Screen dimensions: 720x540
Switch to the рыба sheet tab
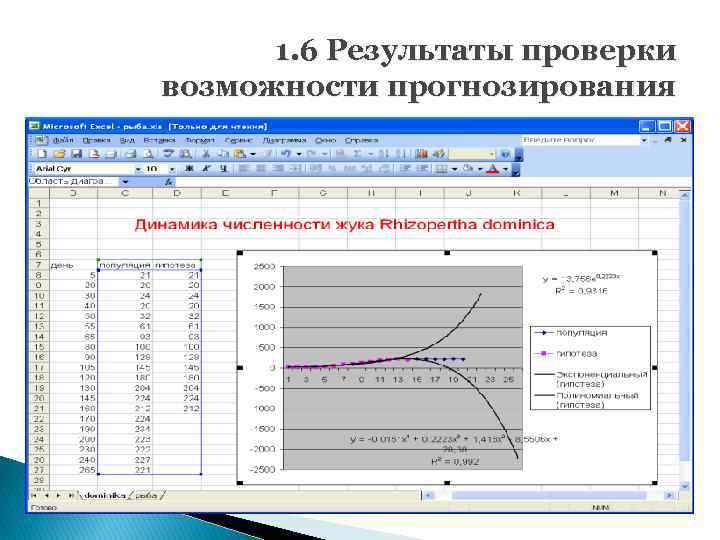pos(146,495)
